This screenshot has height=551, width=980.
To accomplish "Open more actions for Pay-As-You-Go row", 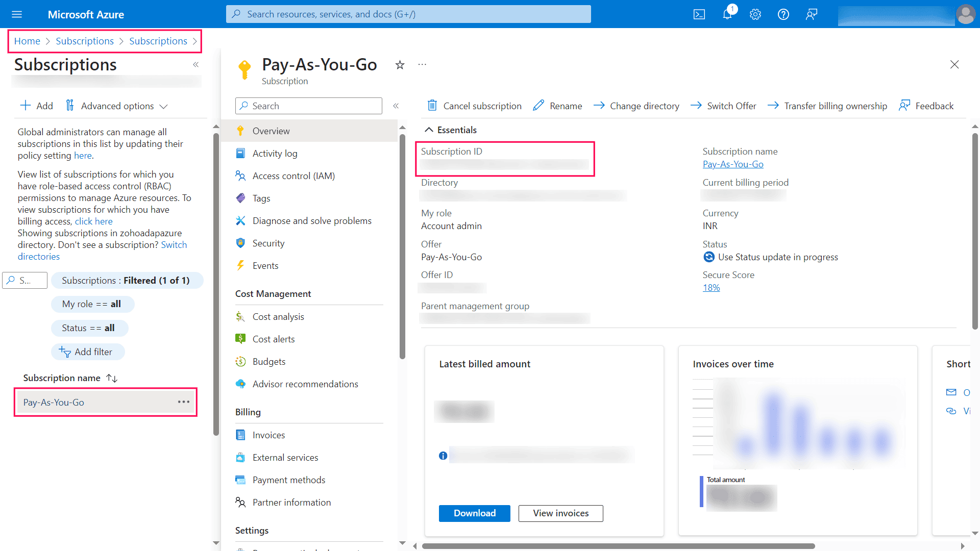I will [x=183, y=402].
